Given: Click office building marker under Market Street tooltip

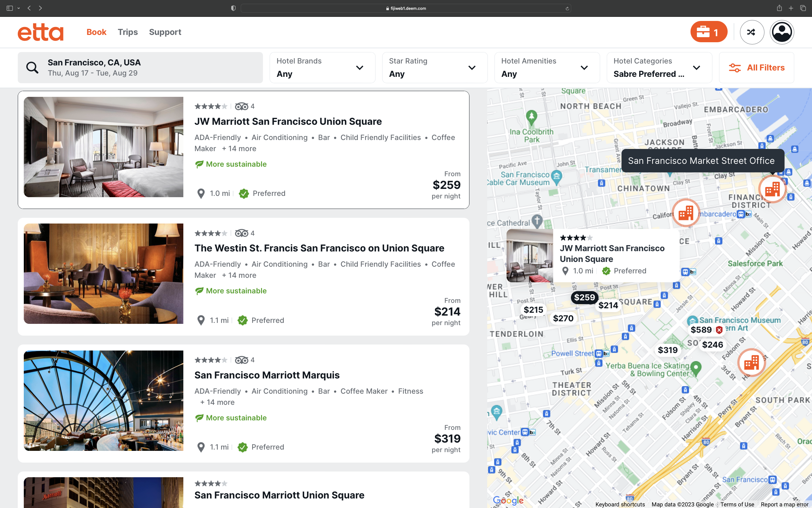Looking at the screenshot, I should [772, 189].
